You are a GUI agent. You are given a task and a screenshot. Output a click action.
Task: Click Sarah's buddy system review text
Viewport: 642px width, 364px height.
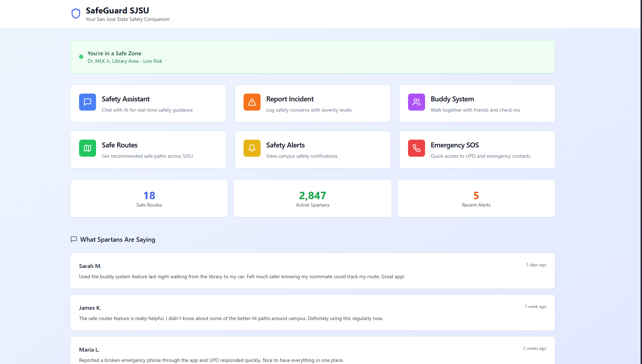242,276
